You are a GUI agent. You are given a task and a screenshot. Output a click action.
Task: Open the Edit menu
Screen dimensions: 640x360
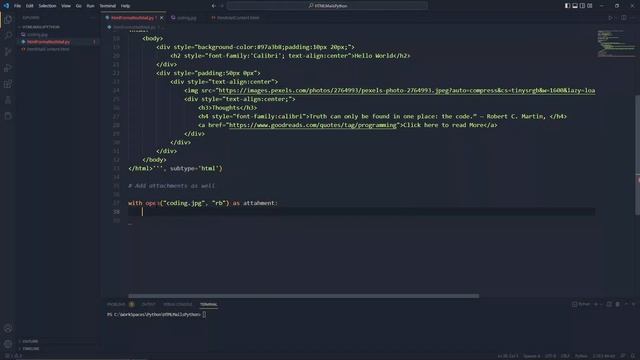(30, 6)
